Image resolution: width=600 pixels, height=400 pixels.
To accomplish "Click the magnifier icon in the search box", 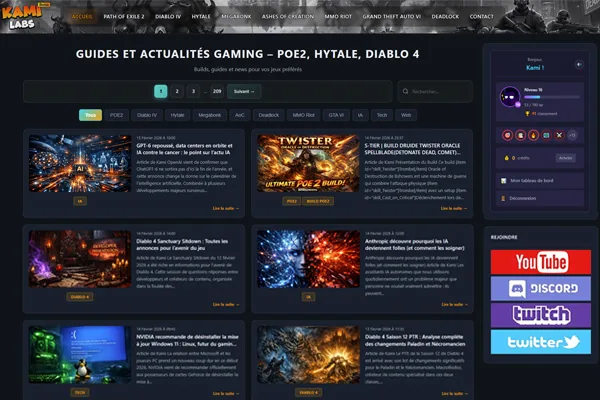I will tap(405, 91).
